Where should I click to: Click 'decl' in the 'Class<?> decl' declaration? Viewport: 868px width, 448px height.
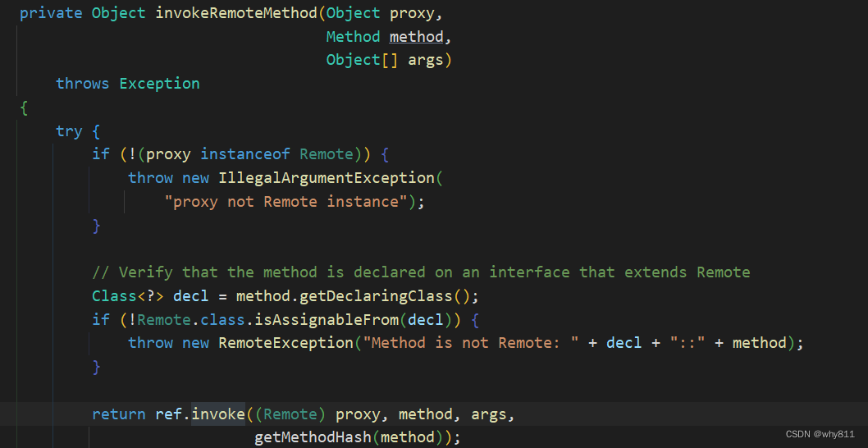click(x=191, y=296)
